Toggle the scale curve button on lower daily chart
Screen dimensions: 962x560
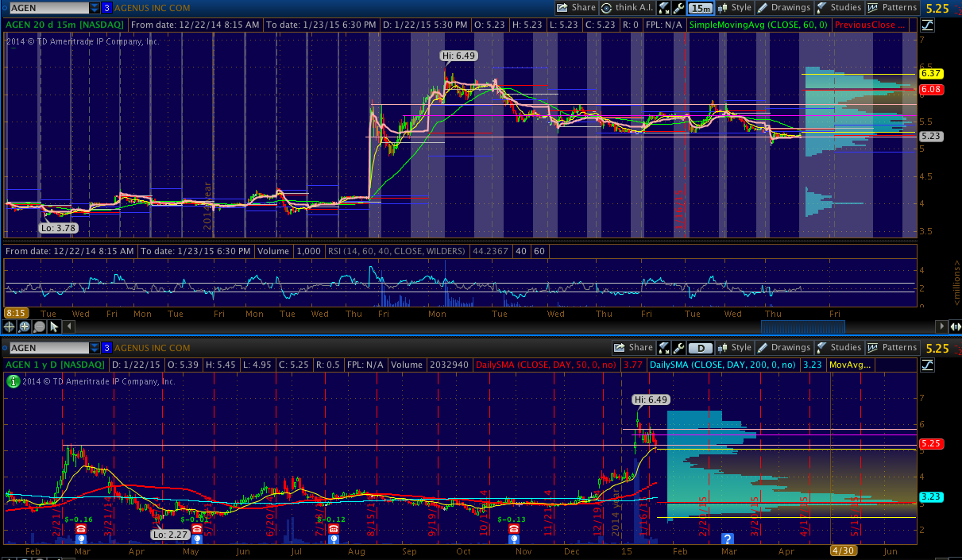[927, 365]
